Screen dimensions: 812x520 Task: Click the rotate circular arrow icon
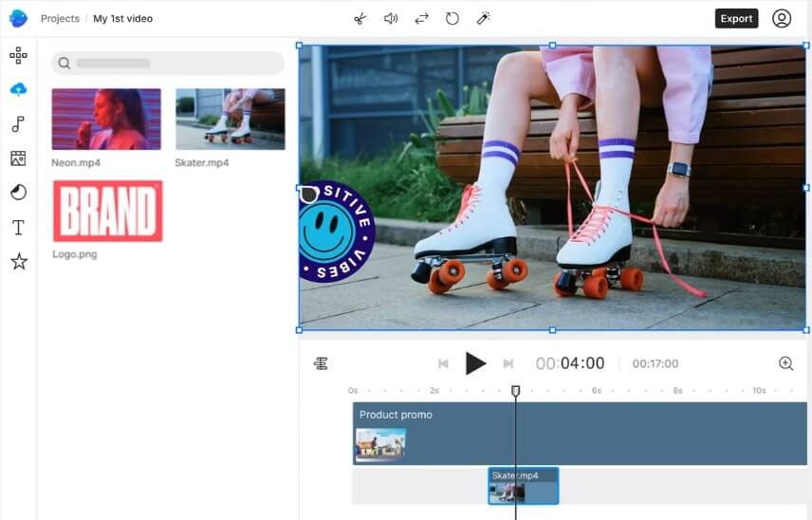point(452,19)
